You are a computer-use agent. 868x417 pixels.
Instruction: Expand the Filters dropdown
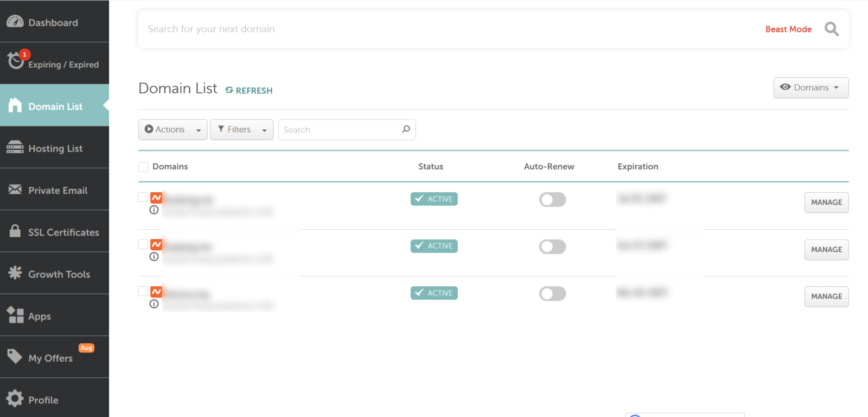tap(241, 130)
